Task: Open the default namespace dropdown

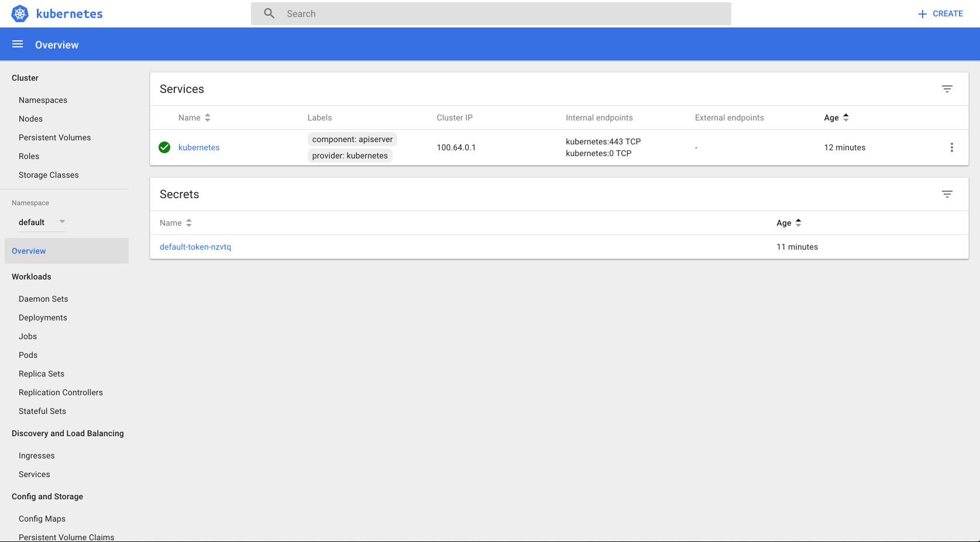Action: pos(42,222)
